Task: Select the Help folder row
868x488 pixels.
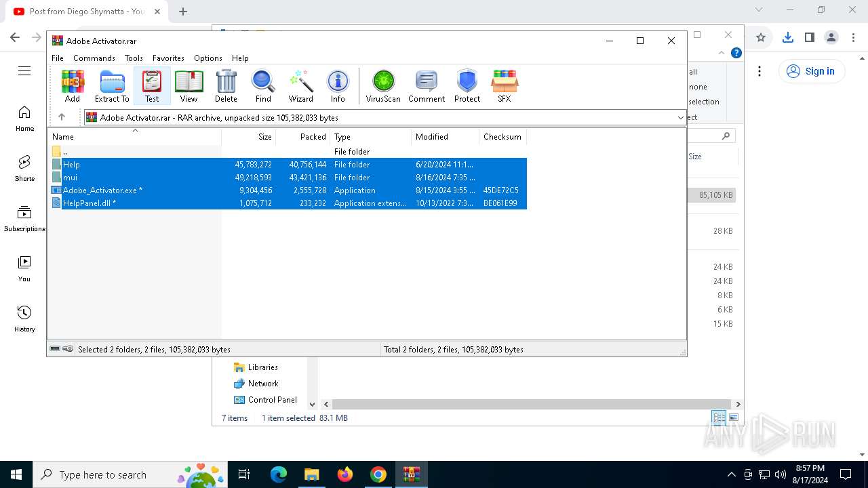Action: pyautogui.click(x=288, y=165)
